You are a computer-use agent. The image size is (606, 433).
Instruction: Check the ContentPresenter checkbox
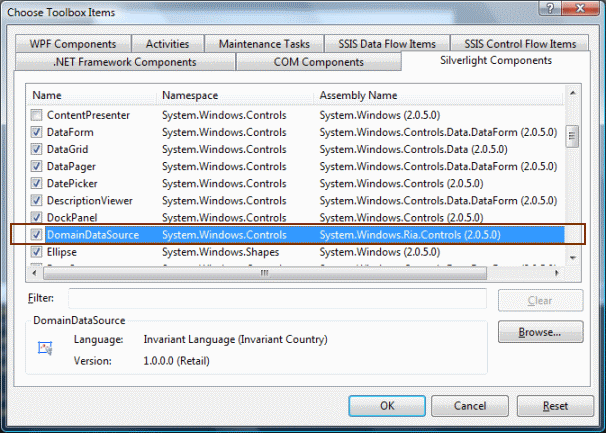[x=37, y=115]
